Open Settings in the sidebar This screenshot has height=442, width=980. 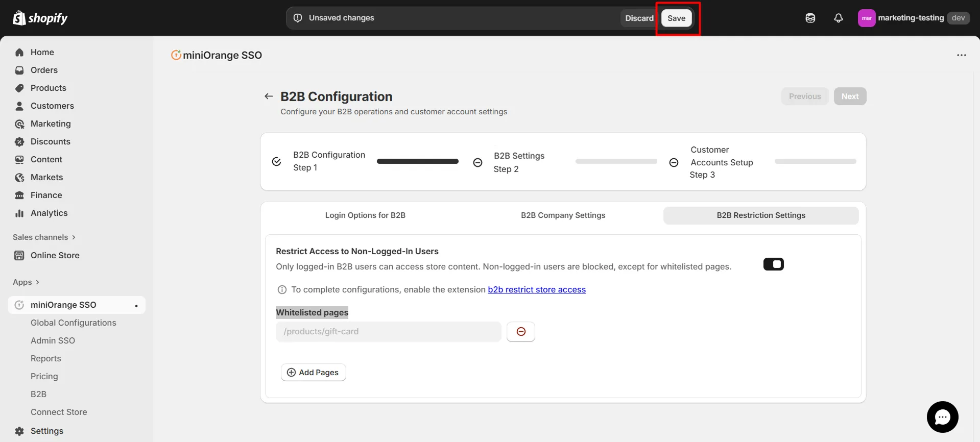pyautogui.click(x=47, y=431)
